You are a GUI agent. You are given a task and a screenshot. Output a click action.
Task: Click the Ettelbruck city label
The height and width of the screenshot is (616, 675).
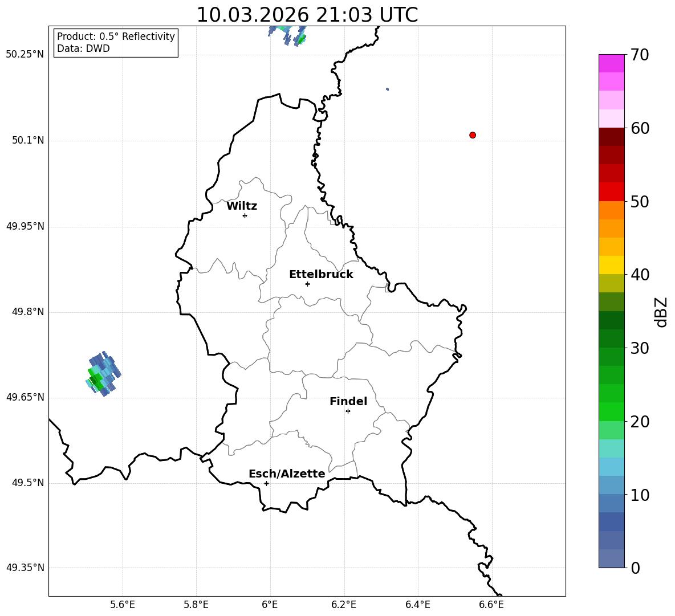point(321,275)
